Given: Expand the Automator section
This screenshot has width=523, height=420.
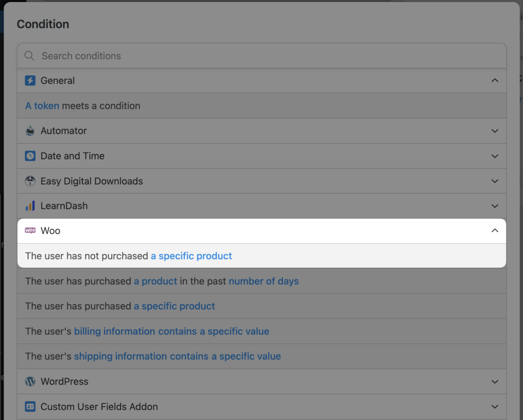Looking at the screenshot, I should (x=494, y=131).
